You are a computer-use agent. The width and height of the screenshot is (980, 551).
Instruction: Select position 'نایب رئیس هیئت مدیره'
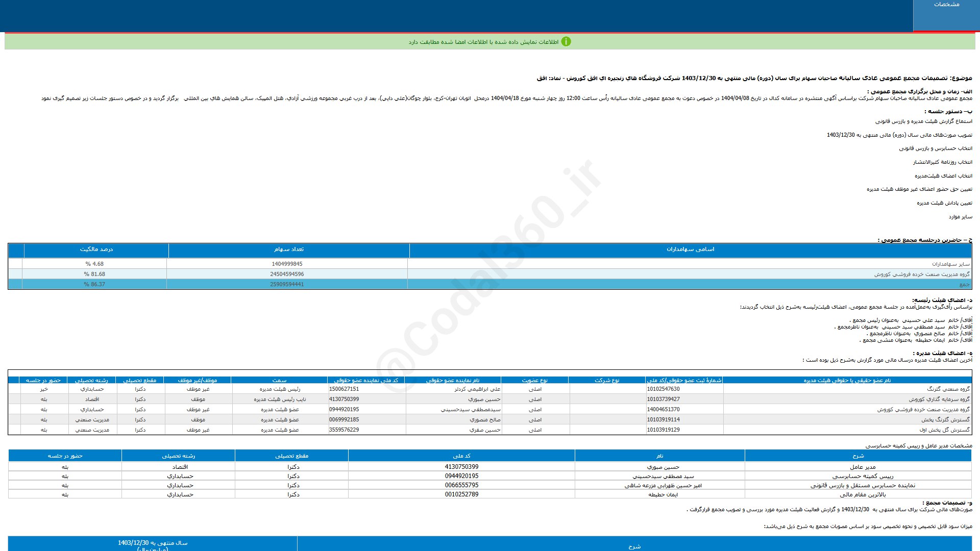280,399
